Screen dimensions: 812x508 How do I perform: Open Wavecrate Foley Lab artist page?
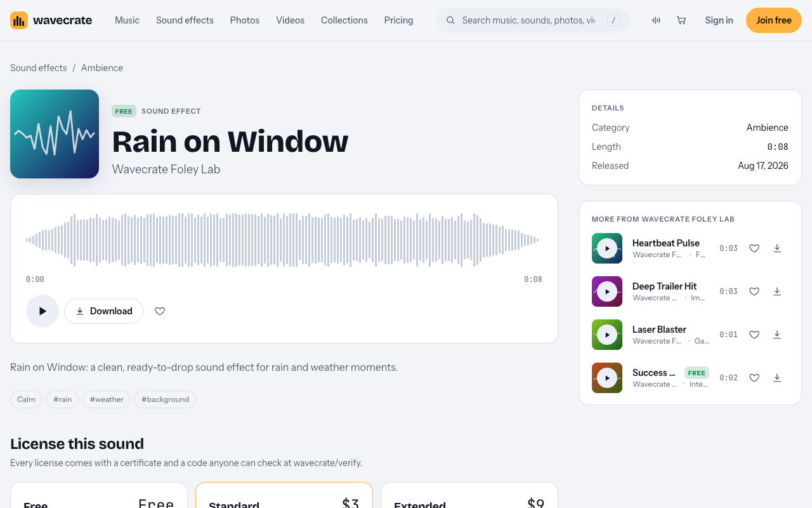166,170
